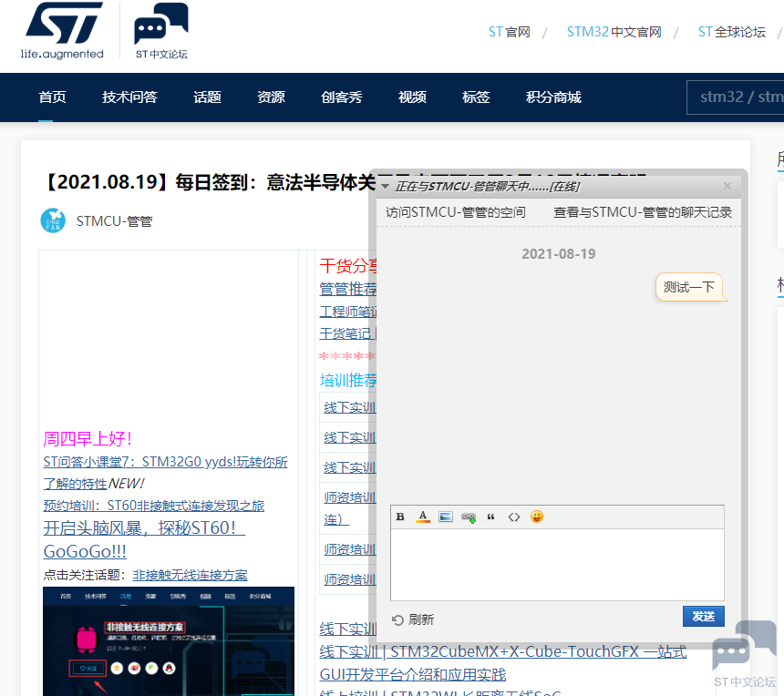This screenshot has height=696, width=784.
Task: Open 管管推荐 link
Action: tap(348, 289)
